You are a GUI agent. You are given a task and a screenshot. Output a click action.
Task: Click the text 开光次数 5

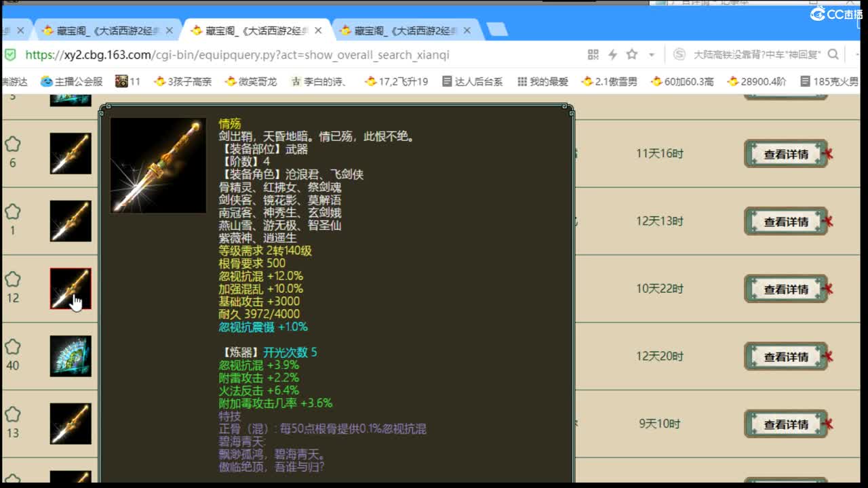tap(290, 352)
